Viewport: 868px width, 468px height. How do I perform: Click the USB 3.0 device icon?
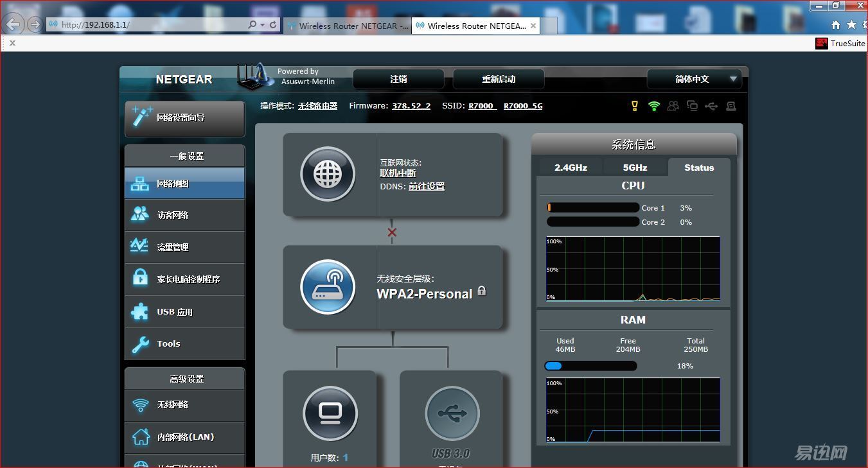pos(452,413)
